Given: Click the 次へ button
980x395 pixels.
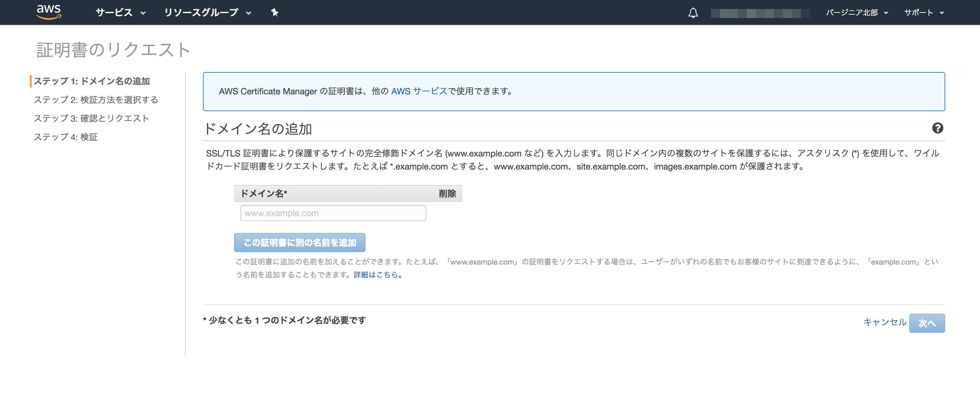Looking at the screenshot, I should 927,323.
